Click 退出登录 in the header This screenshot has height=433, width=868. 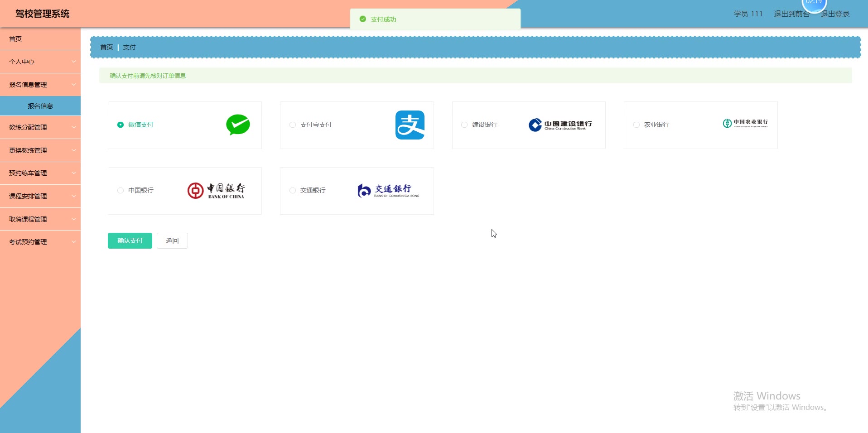[835, 14]
